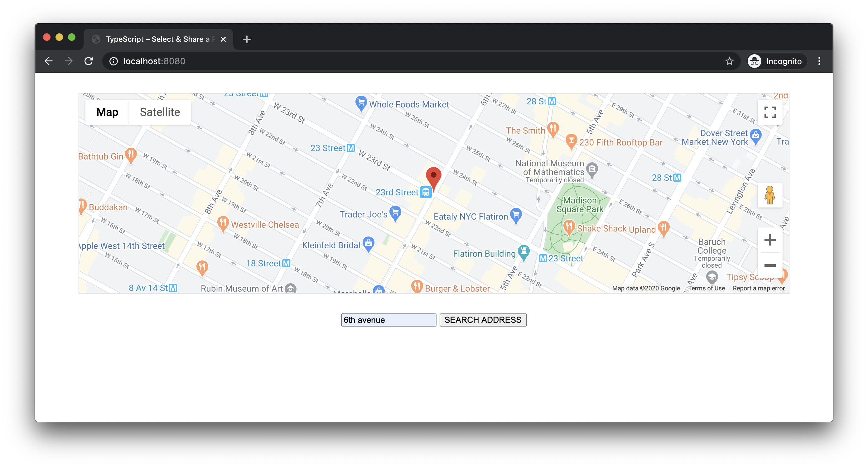Click Whole Foods Market shopping pin
The height and width of the screenshot is (468, 868).
click(361, 103)
